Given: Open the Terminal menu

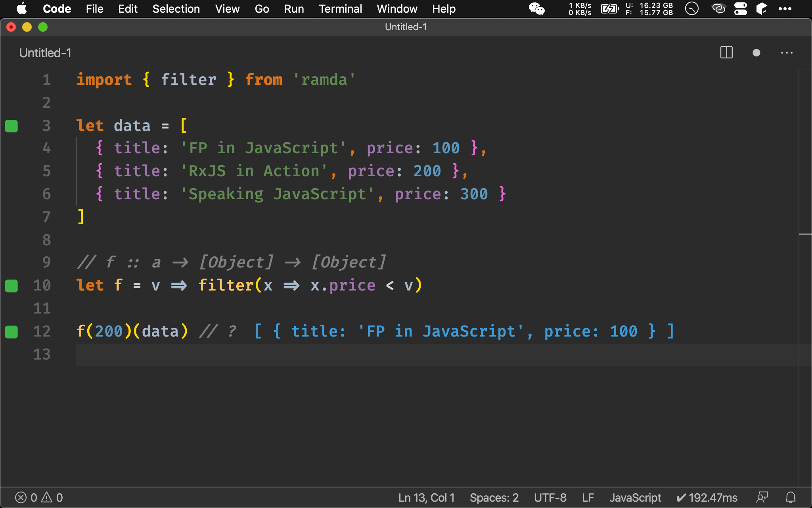Looking at the screenshot, I should (x=340, y=9).
